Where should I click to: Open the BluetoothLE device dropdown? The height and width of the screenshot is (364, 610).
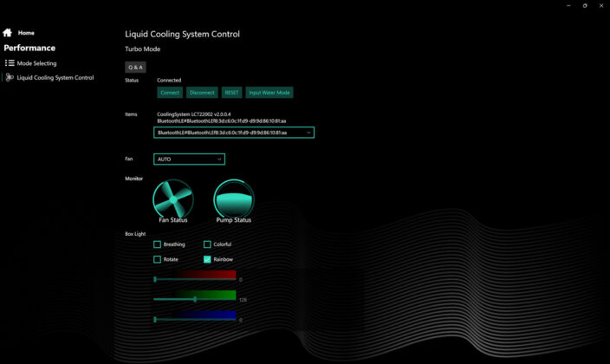[234, 133]
